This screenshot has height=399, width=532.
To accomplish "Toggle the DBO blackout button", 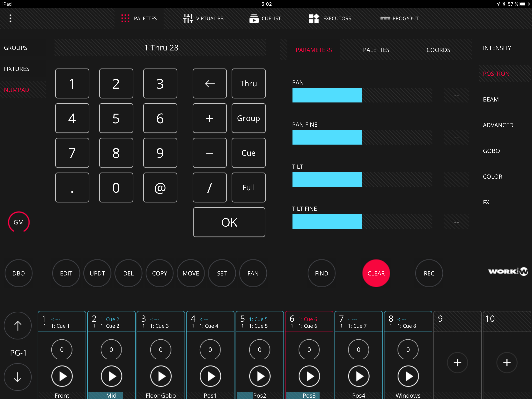I will click(18, 273).
